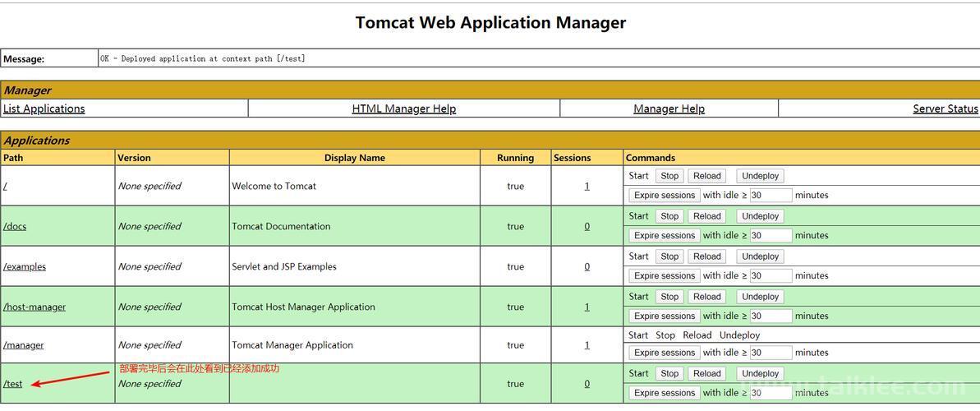The height and width of the screenshot is (411, 980).
Task: View sessions count for the /test application
Action: tap(587, 384)
